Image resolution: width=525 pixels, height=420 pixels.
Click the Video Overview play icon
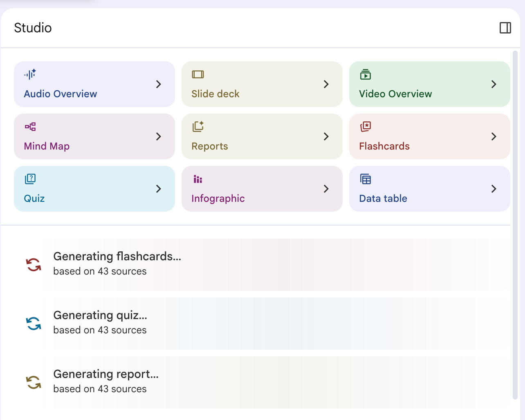[x=366, y=74]
